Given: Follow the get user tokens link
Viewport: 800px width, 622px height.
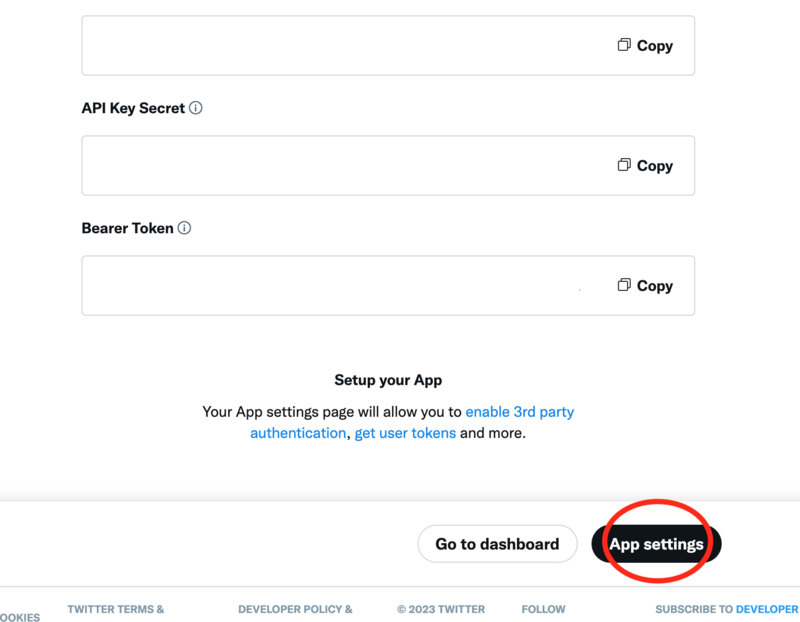Looking at the screenshot, I should pos(405,433).
